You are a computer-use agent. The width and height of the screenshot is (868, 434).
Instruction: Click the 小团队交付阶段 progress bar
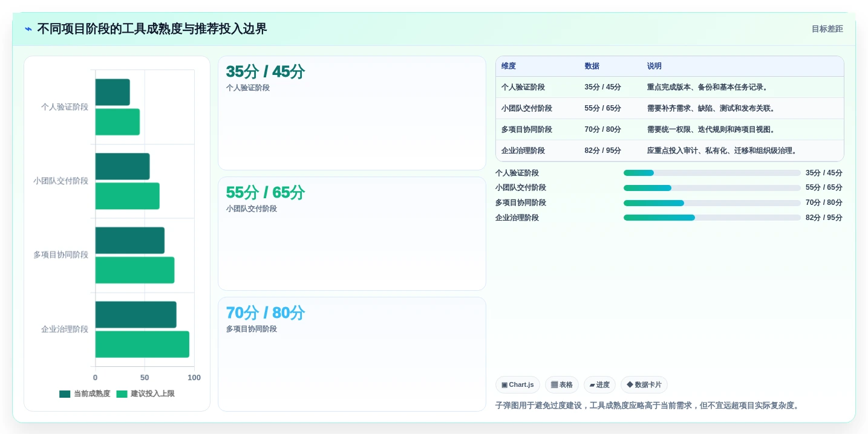[712, 188]
